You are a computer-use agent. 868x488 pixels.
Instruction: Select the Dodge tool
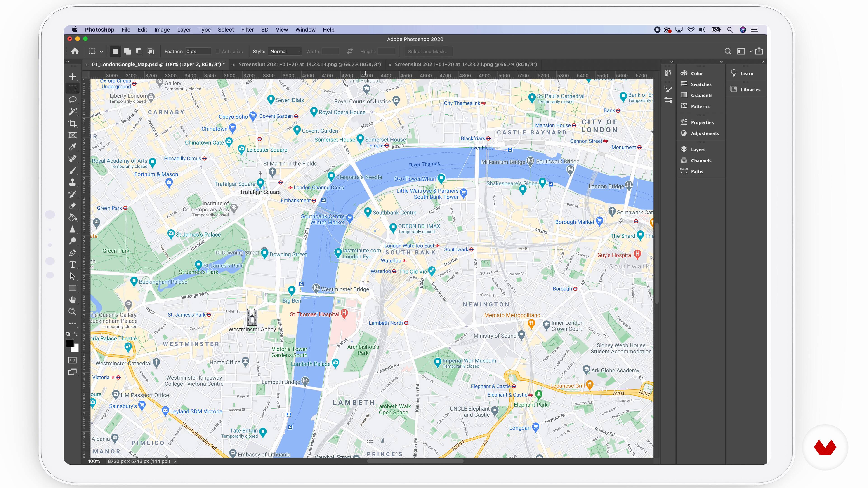pos(72,241)
